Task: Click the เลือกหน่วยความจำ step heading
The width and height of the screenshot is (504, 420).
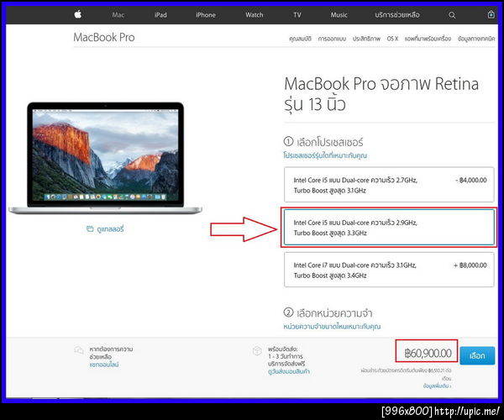Action: [x=334, y=313]
